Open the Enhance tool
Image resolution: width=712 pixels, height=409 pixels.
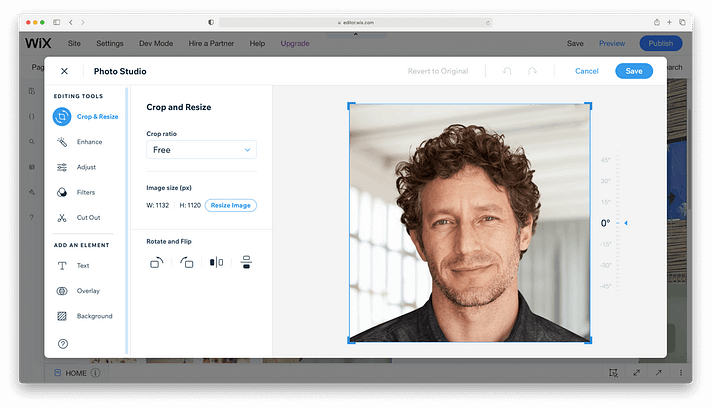pos(62,142)
